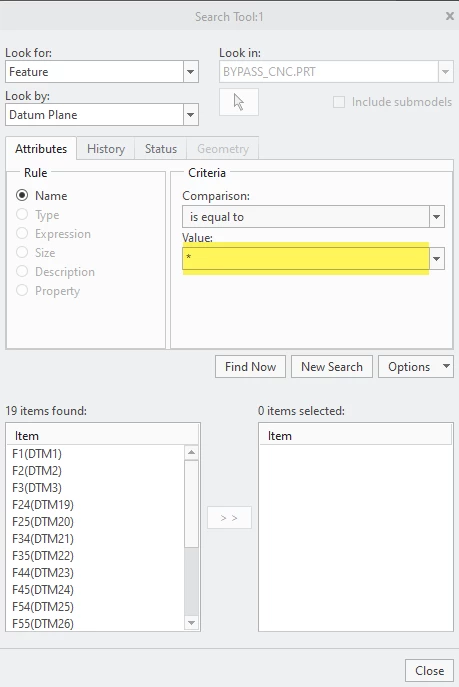Open the Comparison is equal to dropdown
Viewport: 459px width, 687px height.
click(436, 216)
